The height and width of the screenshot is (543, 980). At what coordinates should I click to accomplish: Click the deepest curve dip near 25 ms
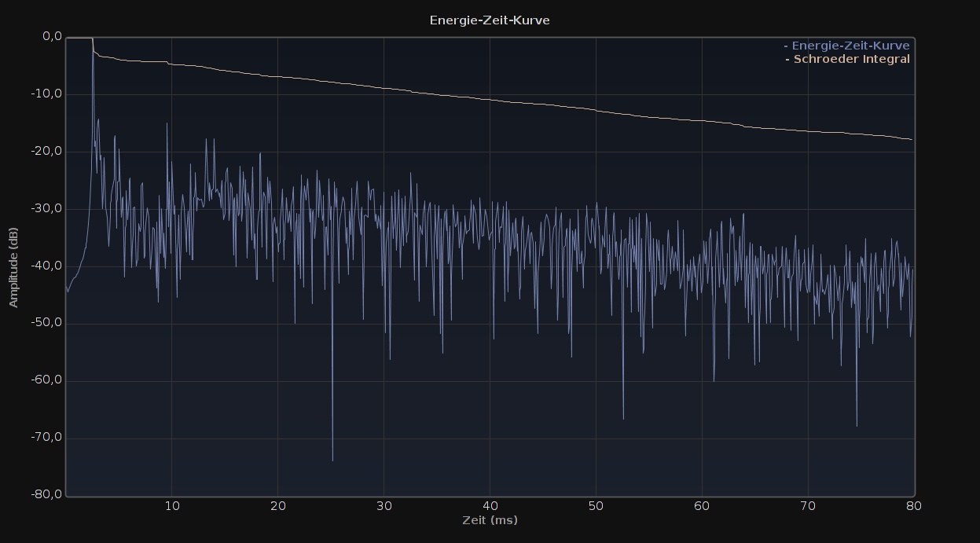pos(332,460)
